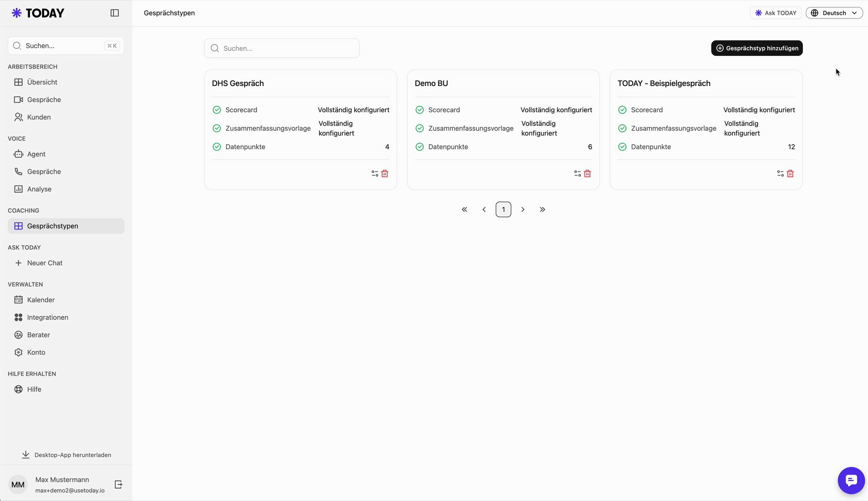868x501 pixels.
Task: Click the TODAY logo
Action: click(38, 13)
